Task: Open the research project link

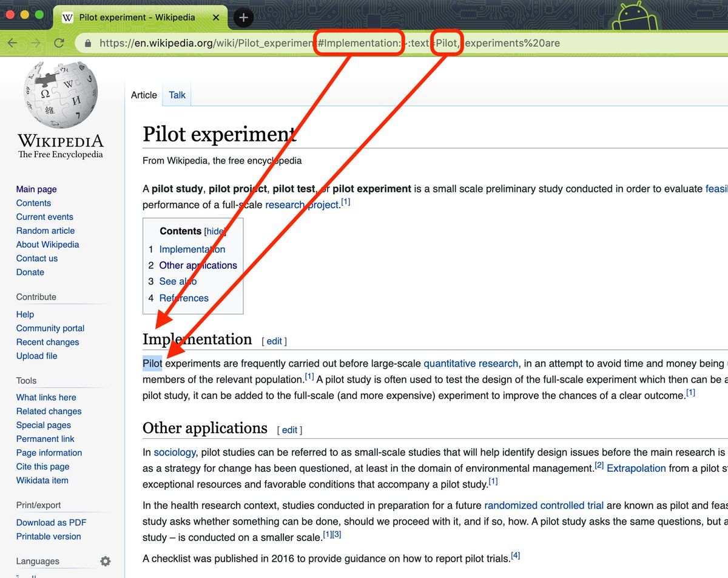Action: pyautogui.click(x=302, y=205)
